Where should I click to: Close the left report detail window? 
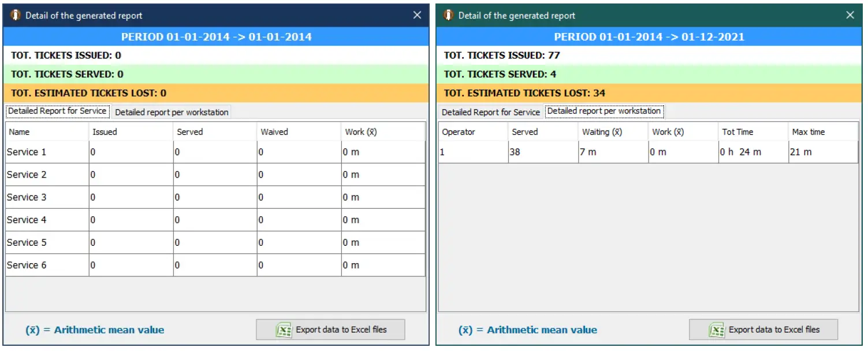417,16
